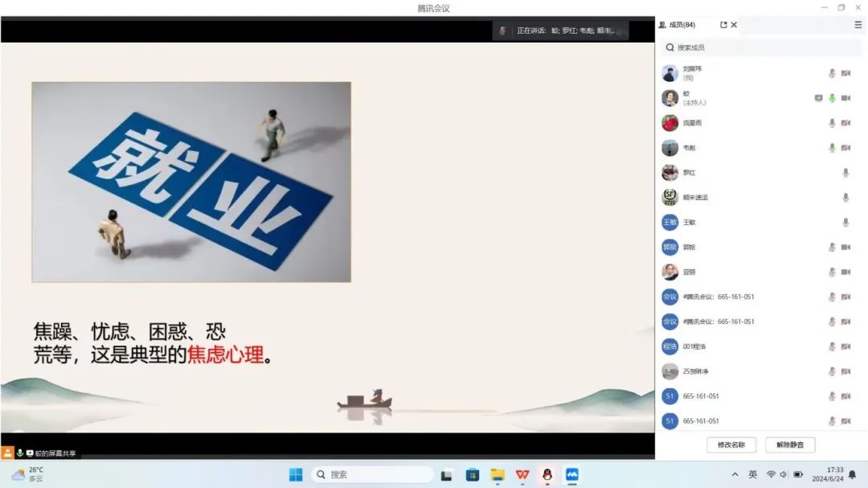Click the host's green microphone icon
Screen dimensions: 868x488
832,98
